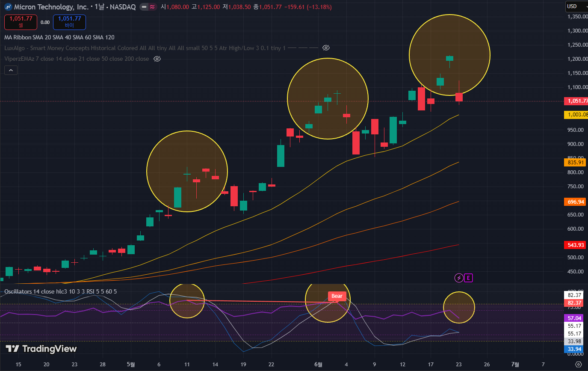Screen dimensions: 588x371
Task: Click the red Bear divergence label
Action: (x=337, y=296)
